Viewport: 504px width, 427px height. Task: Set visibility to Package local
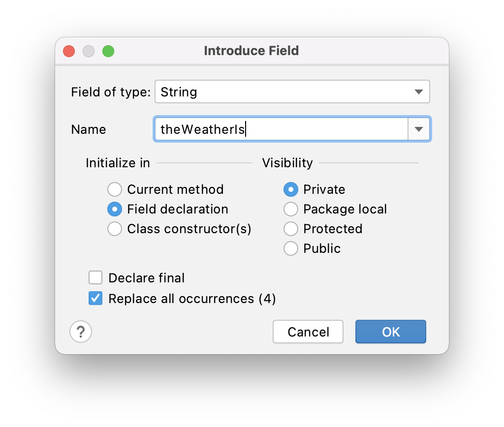291,209
